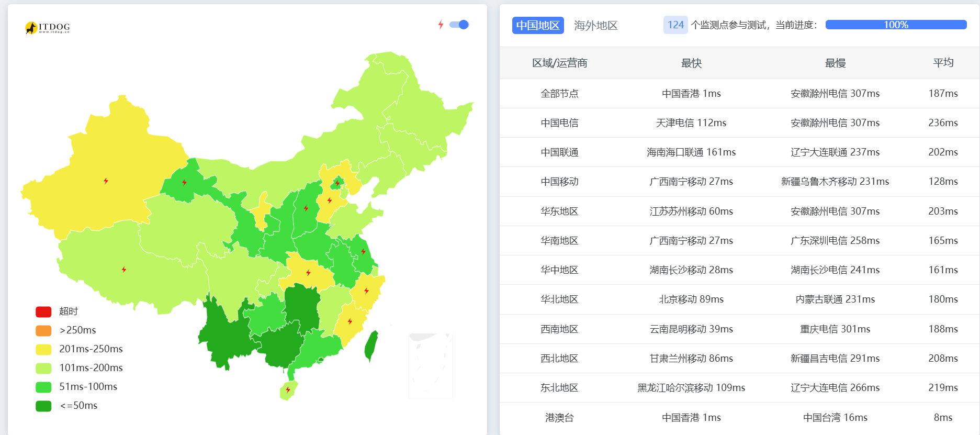The height and width of the screenshot is (435, 980).
Task: Switch to the 海外地区 tab
Action: click(595, 25)
